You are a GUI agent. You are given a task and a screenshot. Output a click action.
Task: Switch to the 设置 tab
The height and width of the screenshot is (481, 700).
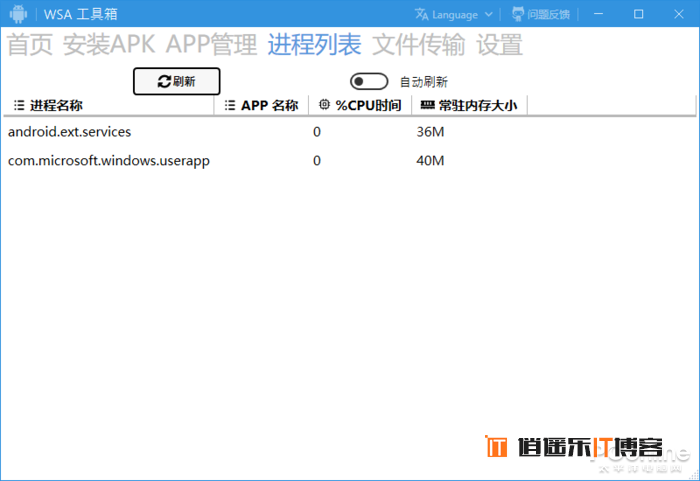499,45
